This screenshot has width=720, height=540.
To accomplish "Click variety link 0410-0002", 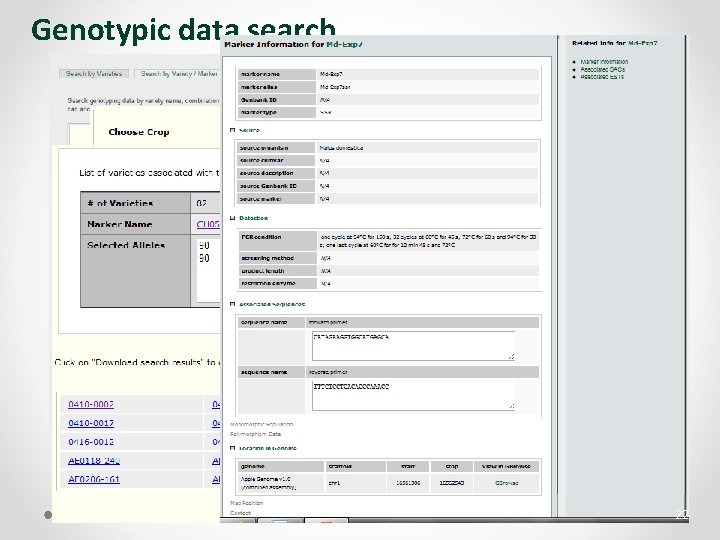I will coord(91,404).
